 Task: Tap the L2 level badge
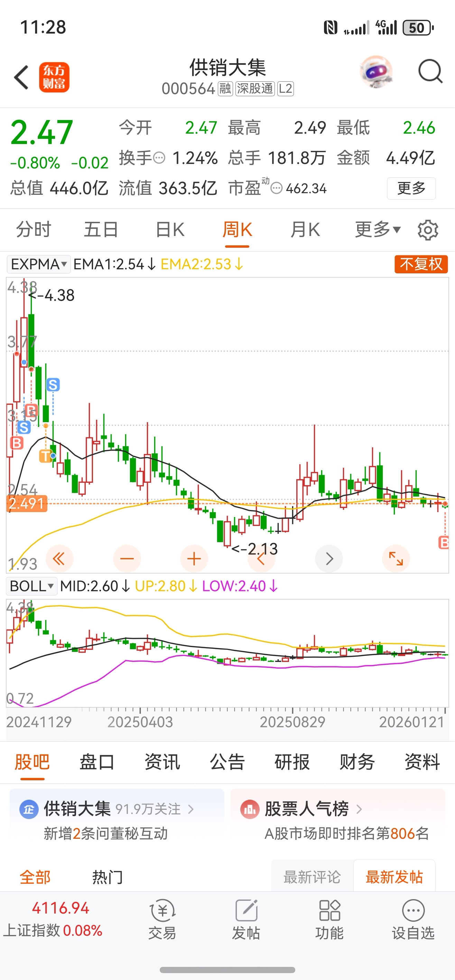click(x=286, y=89)
